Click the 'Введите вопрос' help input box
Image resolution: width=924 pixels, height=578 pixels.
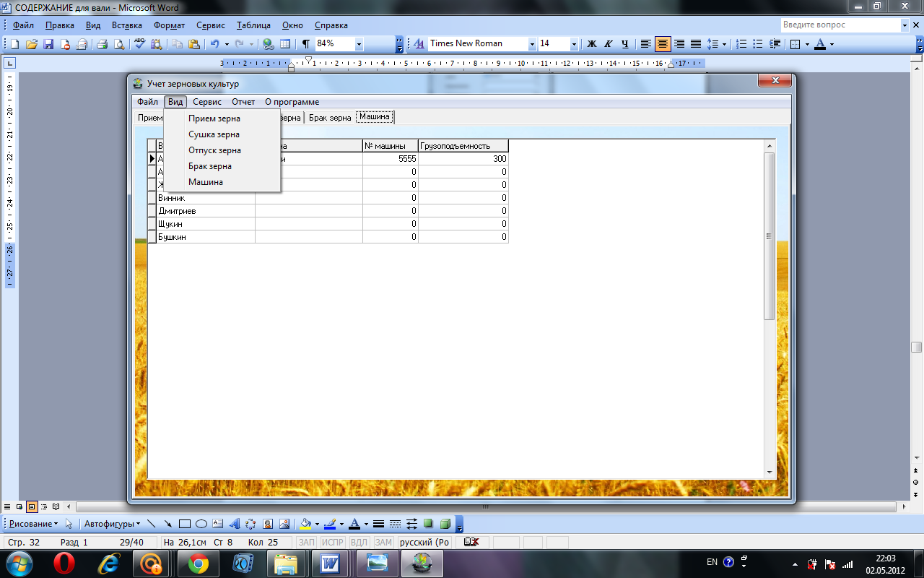coord(841,25)
